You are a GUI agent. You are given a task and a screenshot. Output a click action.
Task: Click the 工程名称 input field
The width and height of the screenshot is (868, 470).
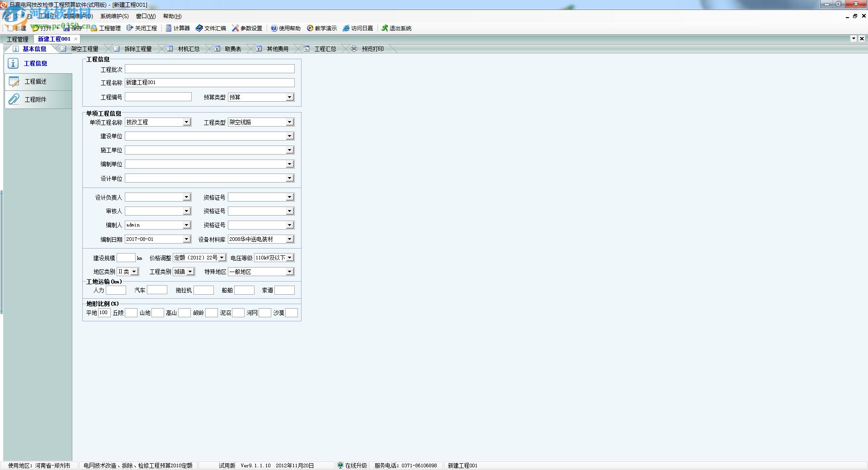pyautogui.click(x=210, y=83)
